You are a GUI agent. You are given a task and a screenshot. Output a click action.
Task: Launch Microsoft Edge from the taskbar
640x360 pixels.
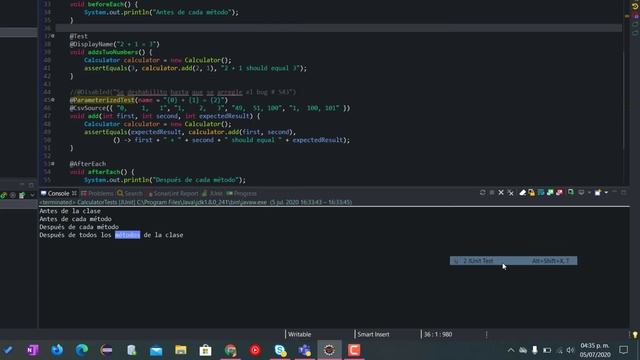click(x=82, y=350)
